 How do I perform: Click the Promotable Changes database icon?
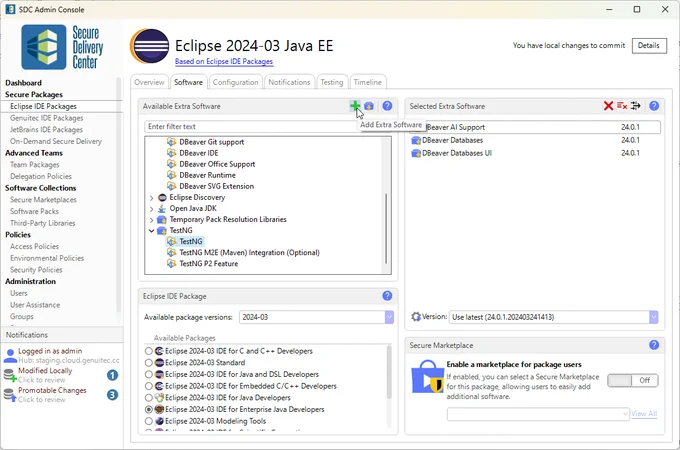(10, 395)
